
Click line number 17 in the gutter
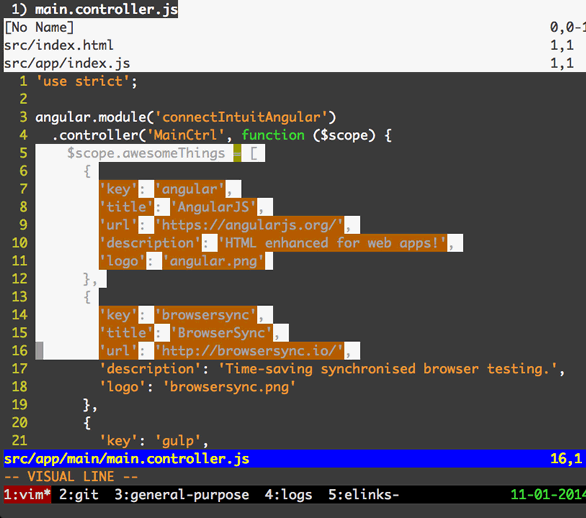(x=20, y=369)
